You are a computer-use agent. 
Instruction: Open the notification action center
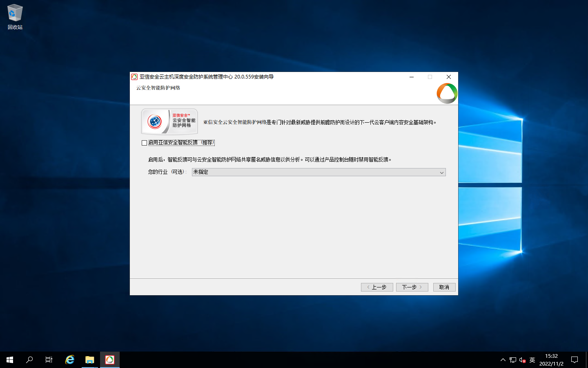tap(575, 360)
